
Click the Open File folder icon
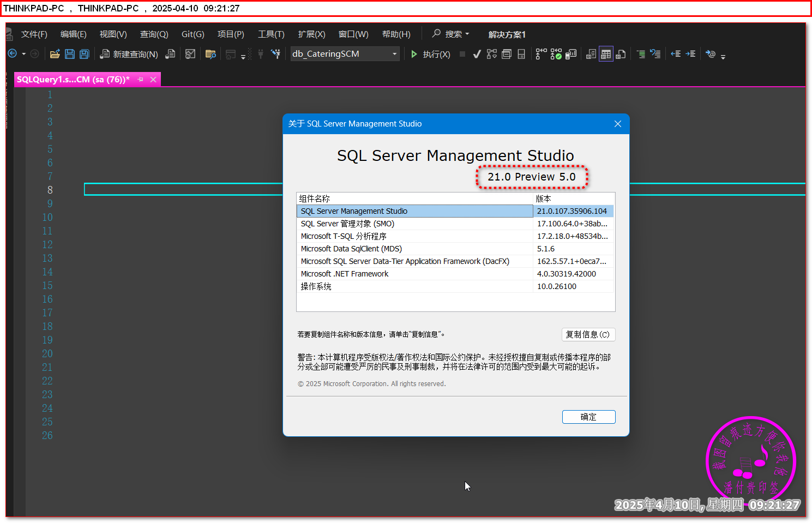pos(55,54)
